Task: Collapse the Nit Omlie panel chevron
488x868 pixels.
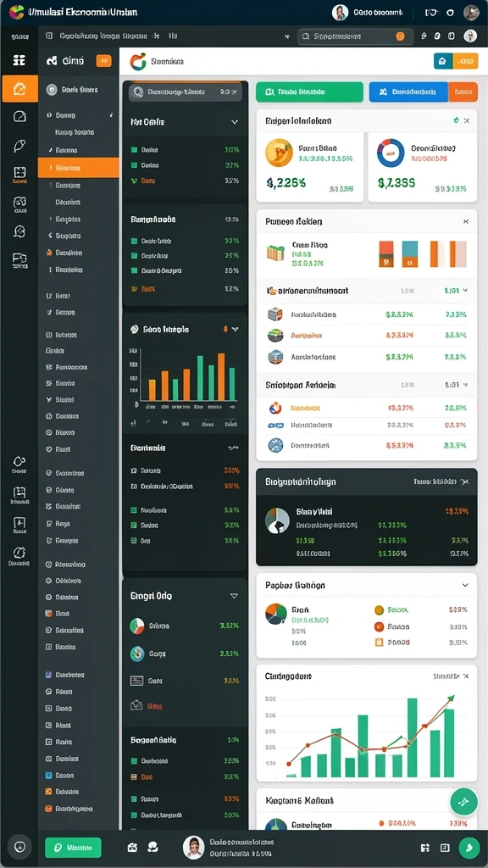Action: click(234, 122)
